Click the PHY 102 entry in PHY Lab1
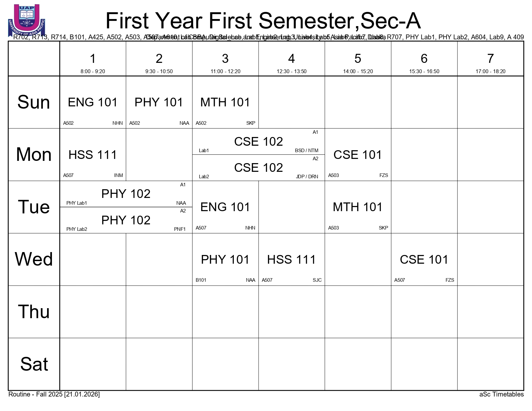This screenshot has height=411, width=532. tap(126, 194)
